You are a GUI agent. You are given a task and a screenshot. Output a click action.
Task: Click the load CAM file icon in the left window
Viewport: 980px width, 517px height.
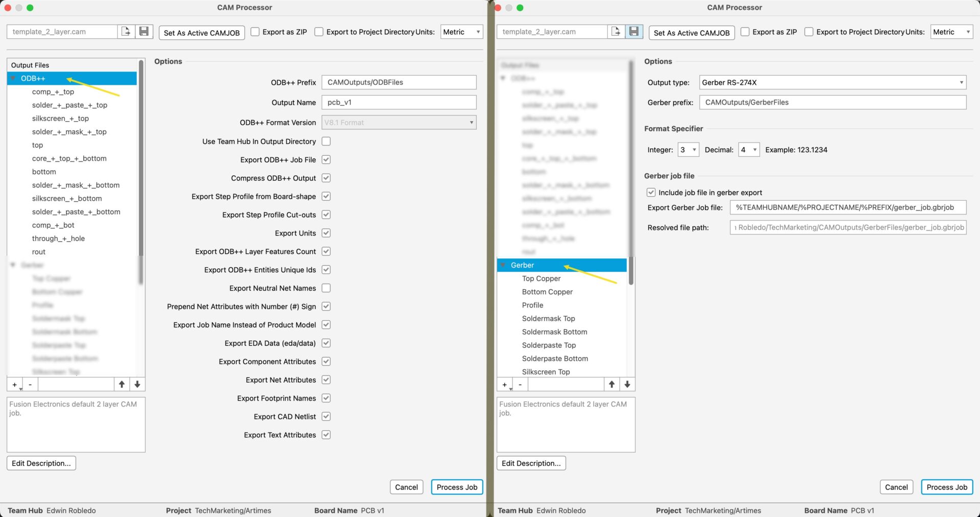pos(127,31)
